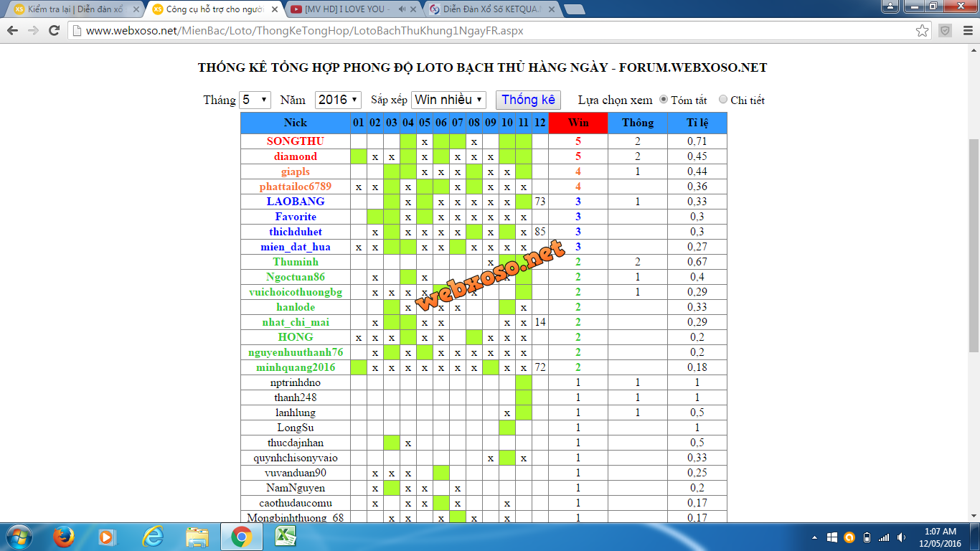Mute the audio speaker icon on YouTube tab

tap(402, 9)
